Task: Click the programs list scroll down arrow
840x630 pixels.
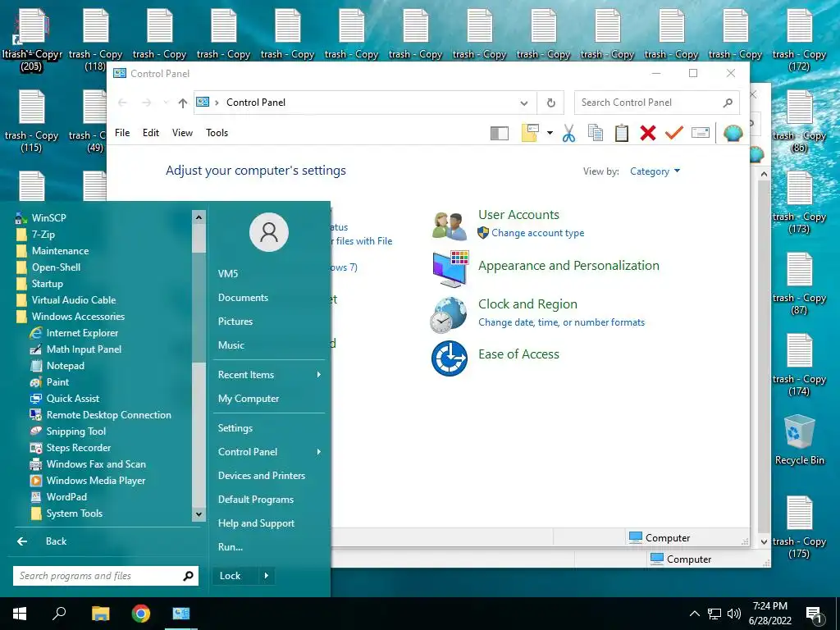Action: point(199,514)
